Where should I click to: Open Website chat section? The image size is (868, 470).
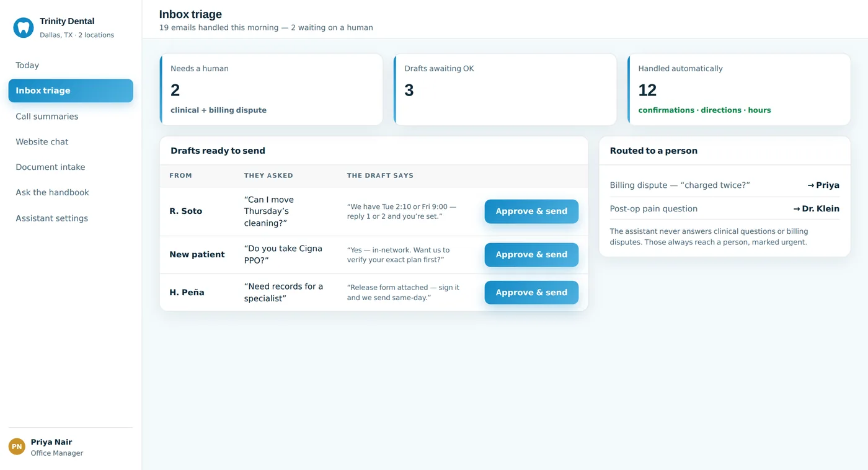click(x=71, y=142)
